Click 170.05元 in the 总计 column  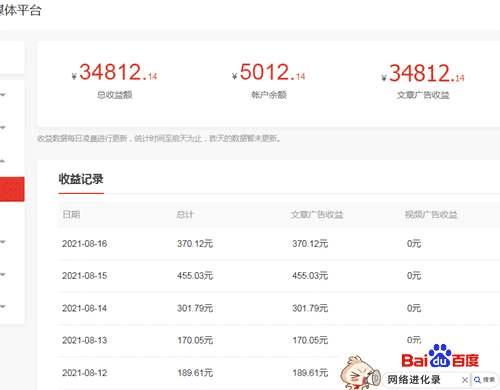195,340
